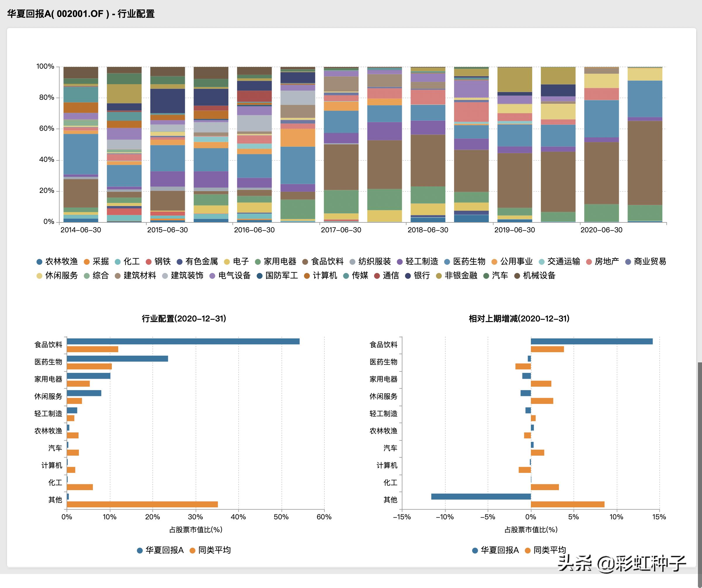This screenshot has height=588, width=702.
Task: Click the 房地产 legend entry
Action: pyautogui.click(x=607, y=261)
